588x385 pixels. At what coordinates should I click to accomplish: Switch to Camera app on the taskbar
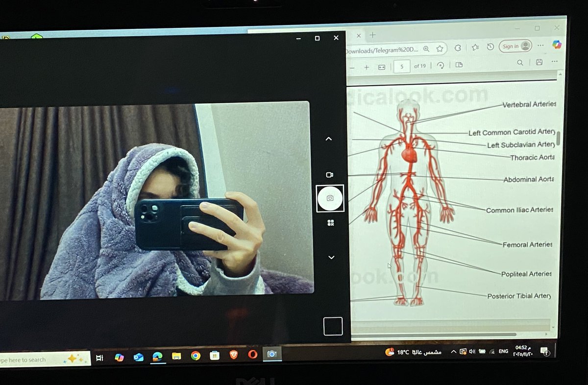click(x=271, y=354)
